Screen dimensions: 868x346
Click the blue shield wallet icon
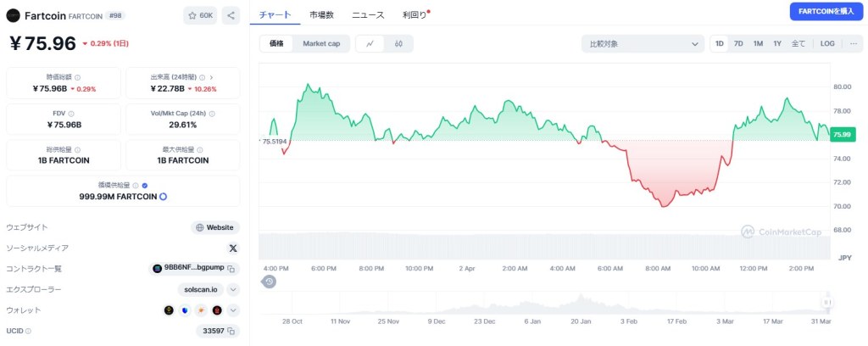tap(185, 310)
